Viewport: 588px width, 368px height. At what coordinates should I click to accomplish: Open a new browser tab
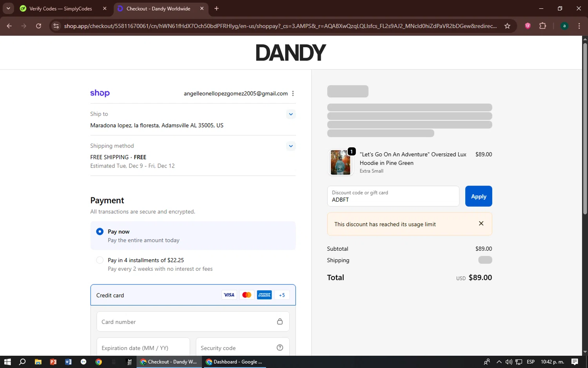point(217,9)
